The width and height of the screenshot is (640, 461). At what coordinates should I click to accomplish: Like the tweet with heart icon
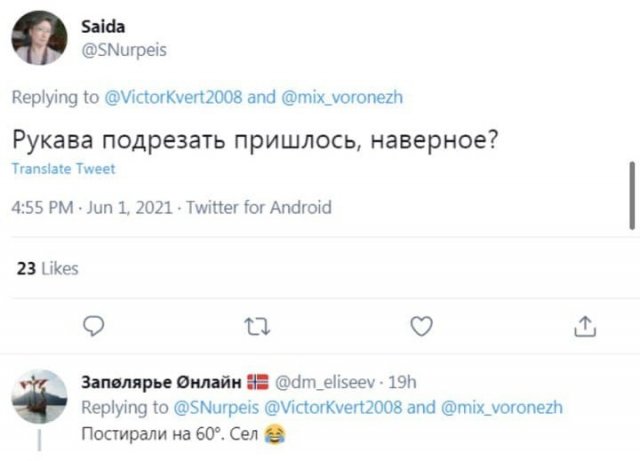[x=422, y=325]
